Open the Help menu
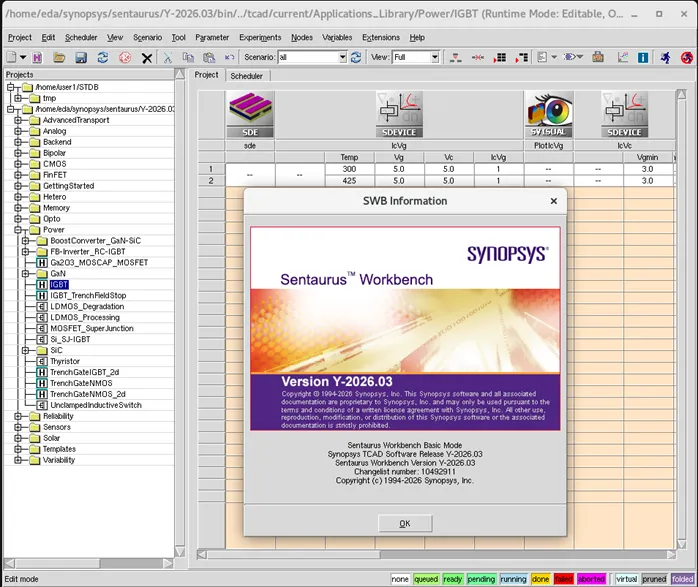 point(417,37)
